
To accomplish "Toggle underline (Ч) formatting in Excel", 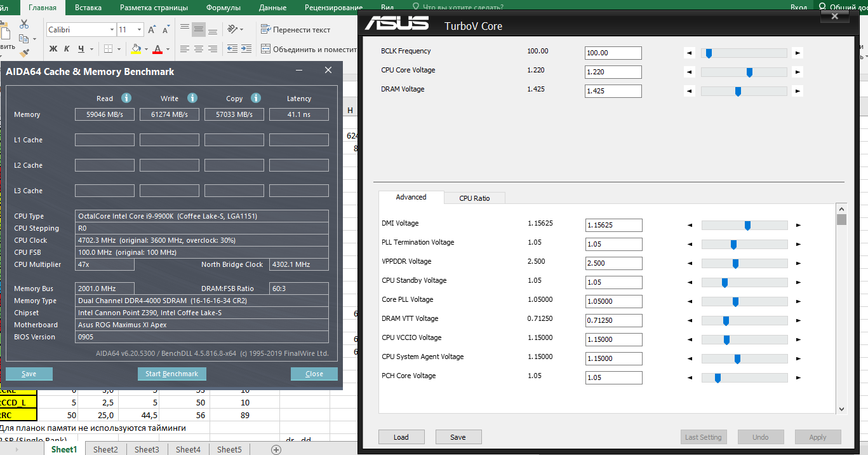I will point(81,49).
